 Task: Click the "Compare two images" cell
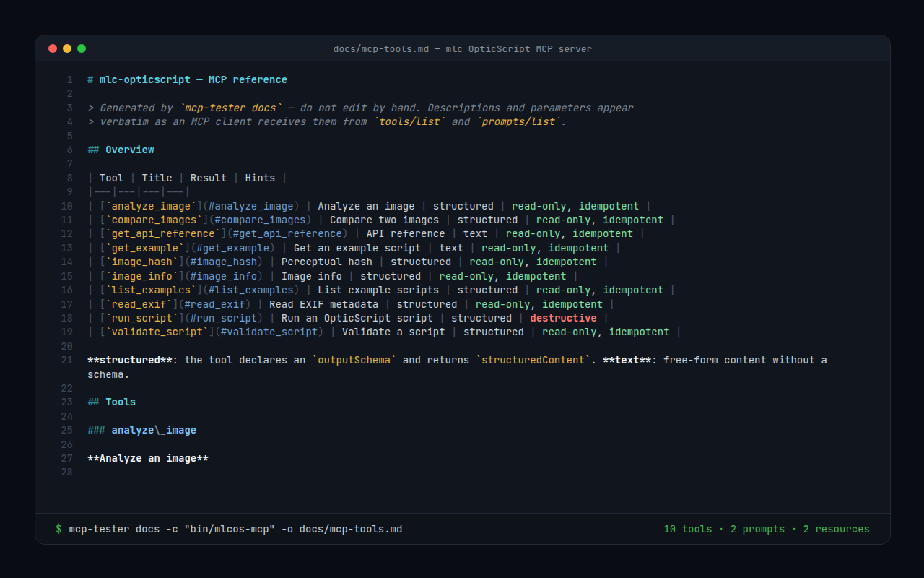(385, 220)
